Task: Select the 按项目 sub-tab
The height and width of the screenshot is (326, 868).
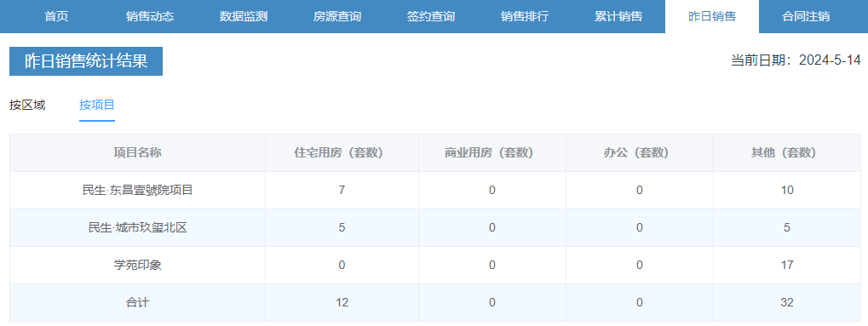Action: [x=97, y=106]
